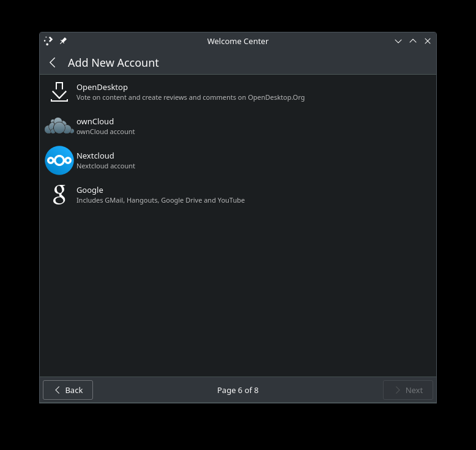
Task: Pick the Google account option
Action: [x=238, y=195]
